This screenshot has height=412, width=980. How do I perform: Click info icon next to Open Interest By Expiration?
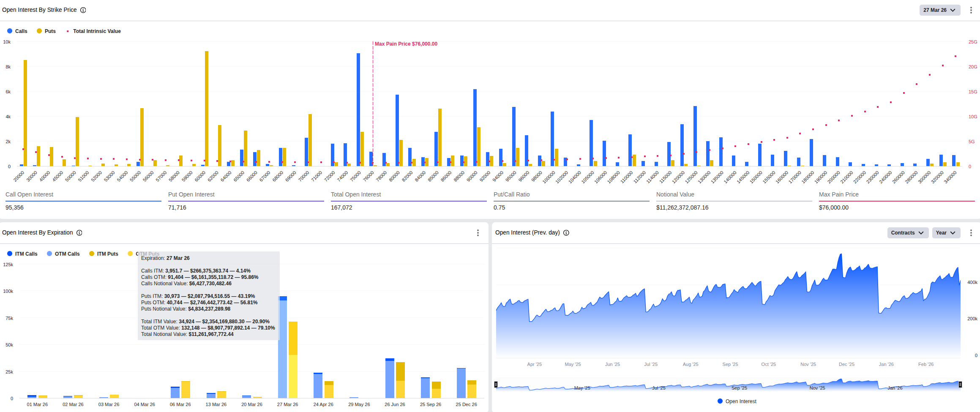tap(79, 233)
